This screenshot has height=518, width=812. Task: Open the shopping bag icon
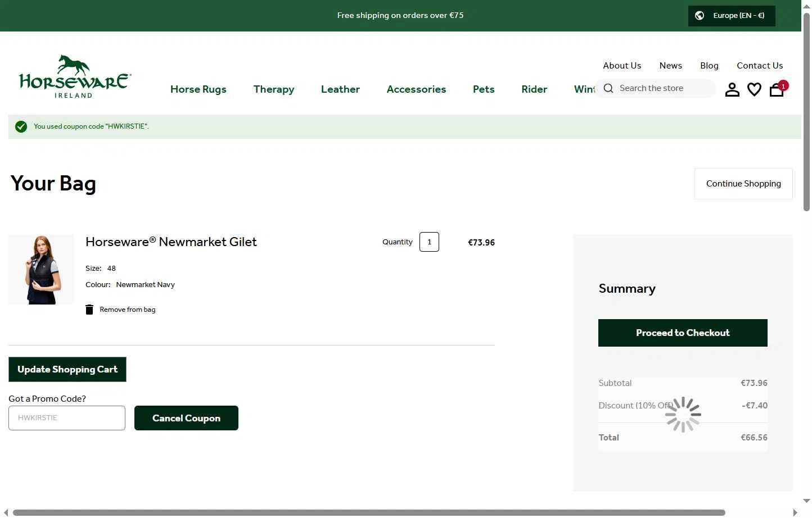tap(777, 89)
